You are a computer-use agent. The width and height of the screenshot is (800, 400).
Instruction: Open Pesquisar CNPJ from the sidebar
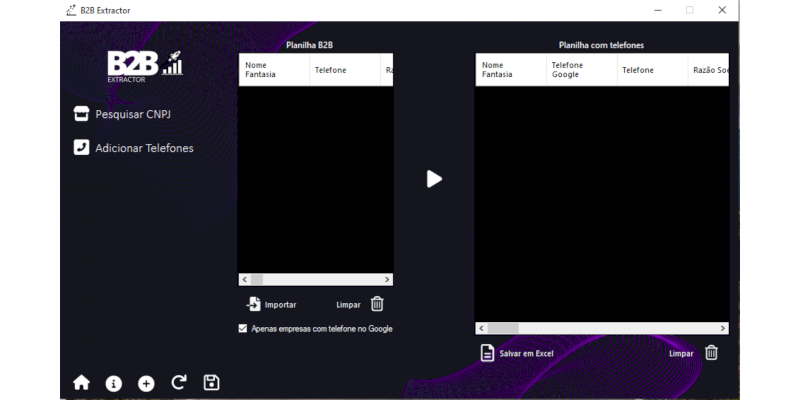click(x=133, y=114)
